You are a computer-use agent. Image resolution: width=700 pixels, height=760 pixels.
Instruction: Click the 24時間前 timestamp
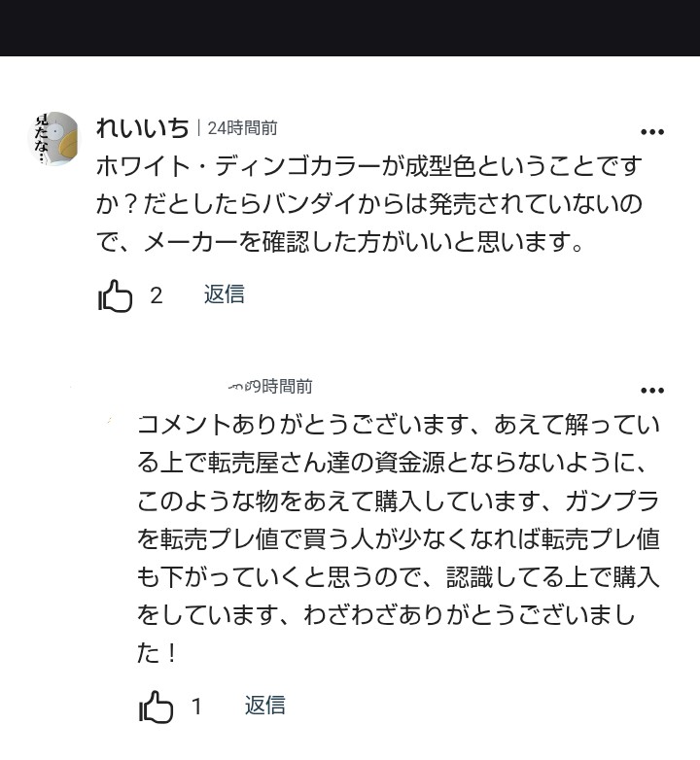pos(242,127)
